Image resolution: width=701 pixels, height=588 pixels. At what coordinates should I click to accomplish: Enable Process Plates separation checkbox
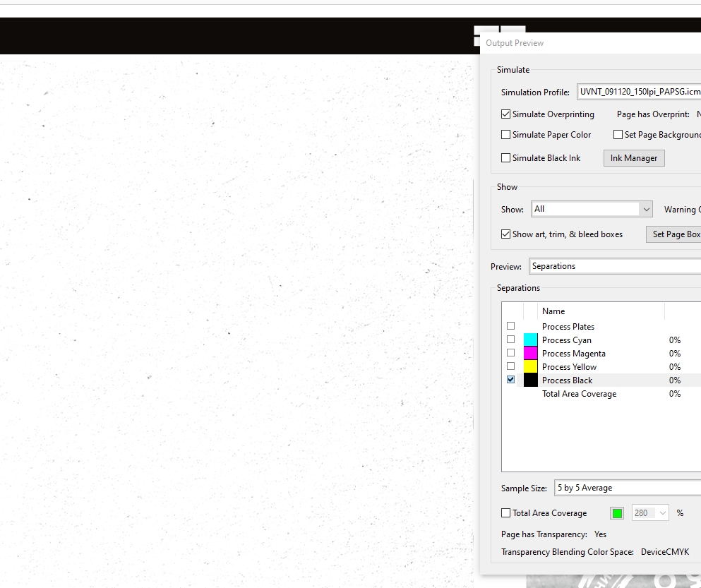click(x=510, y=326)
